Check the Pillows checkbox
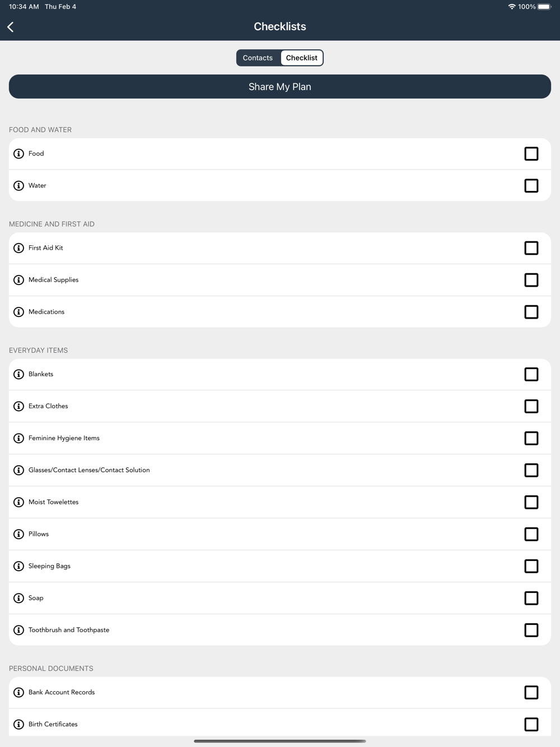This screenshot has width=560, height=747. [531, 534]
